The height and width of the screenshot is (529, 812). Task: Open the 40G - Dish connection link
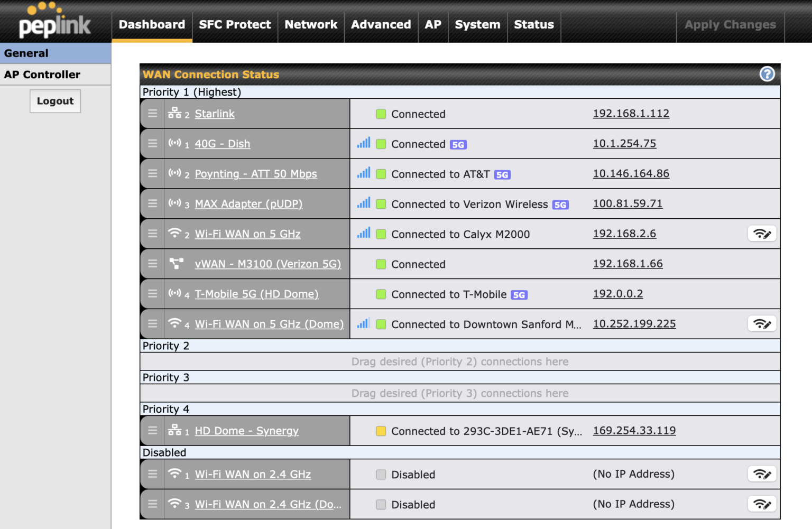(223, 143)
